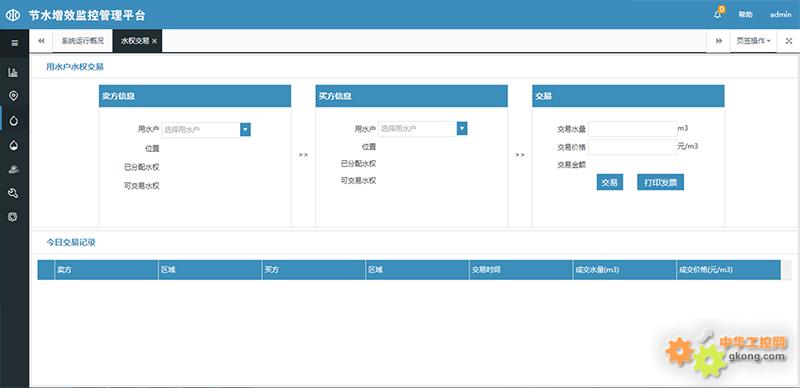The image size is (800, 388).
Task: Click the 卖方信息 panel header
Action: tap(195, 96)
